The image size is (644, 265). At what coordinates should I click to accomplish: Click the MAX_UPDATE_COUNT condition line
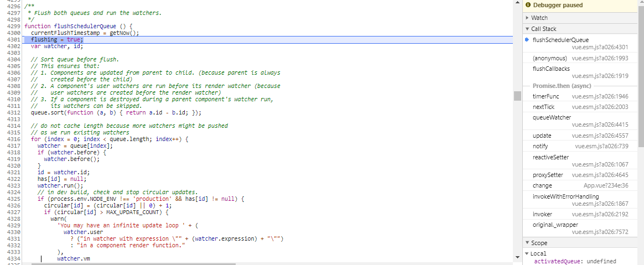(x=106, y=212)
